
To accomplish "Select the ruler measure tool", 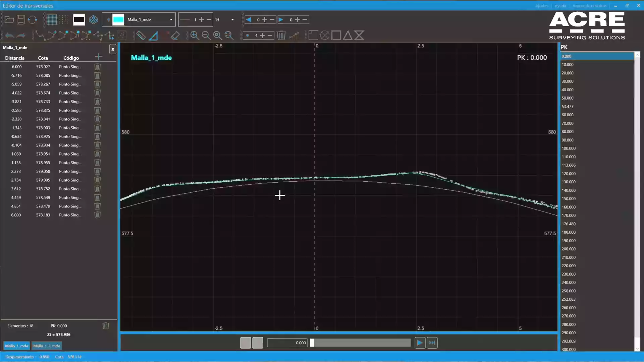I will (141, 36).
